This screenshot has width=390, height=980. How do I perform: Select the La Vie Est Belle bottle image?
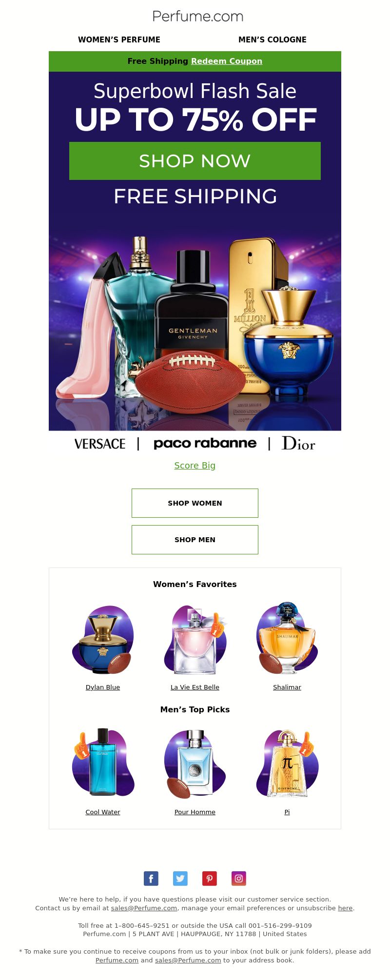(x=195, y=639)
